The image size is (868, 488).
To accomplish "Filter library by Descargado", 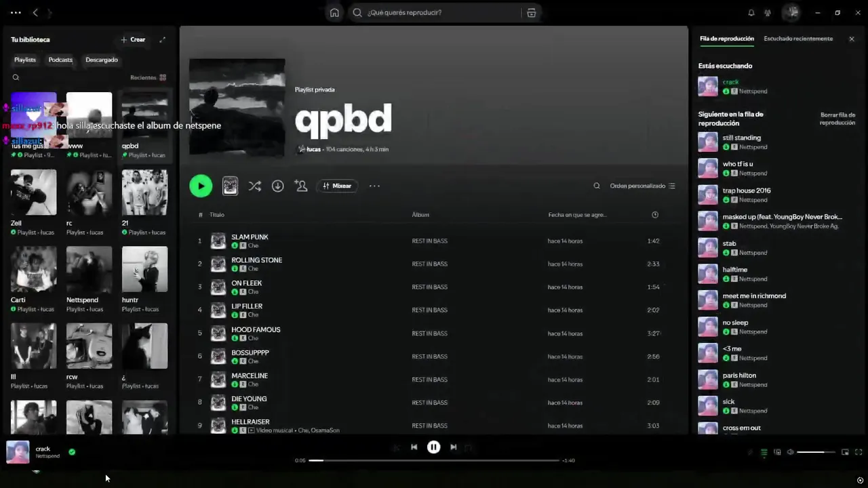I will 102,60.
